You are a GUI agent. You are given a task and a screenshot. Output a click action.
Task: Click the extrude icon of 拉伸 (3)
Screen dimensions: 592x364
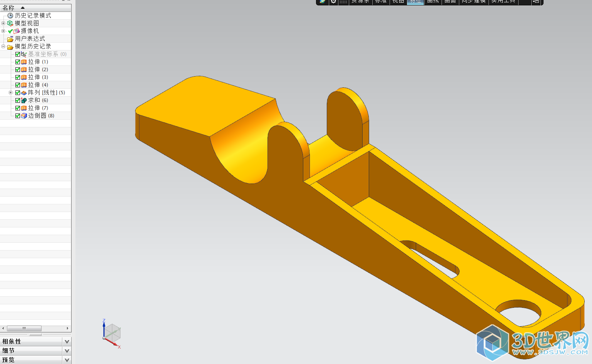(x=24, y=77)
